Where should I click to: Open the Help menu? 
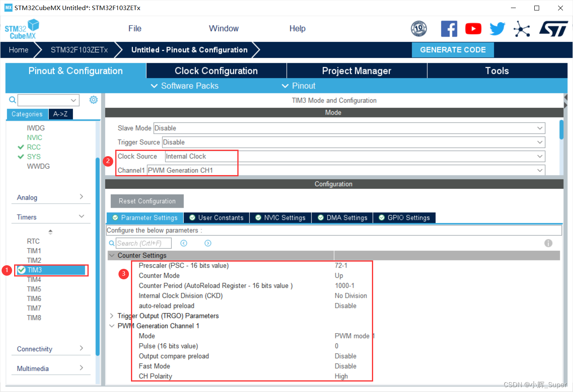[297, 29]
